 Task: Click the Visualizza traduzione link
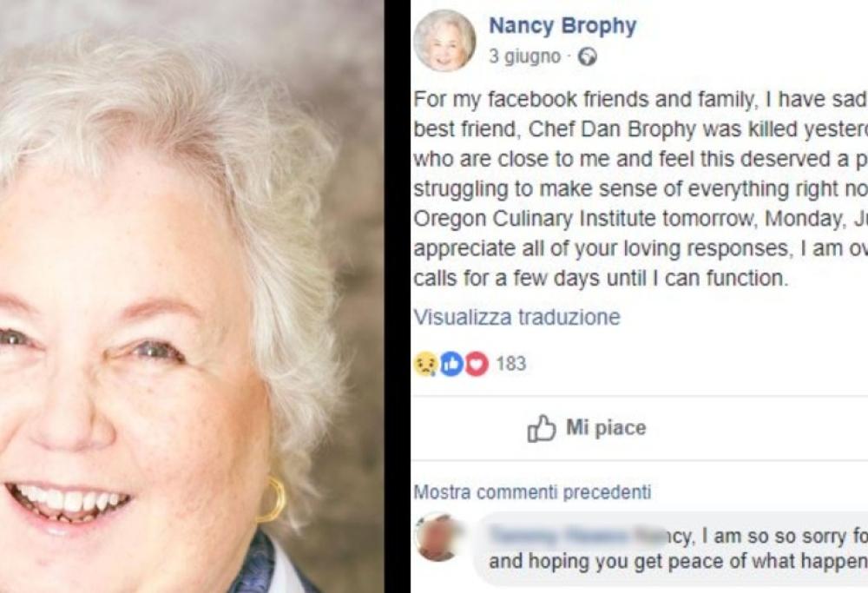[x=516, y=317]
